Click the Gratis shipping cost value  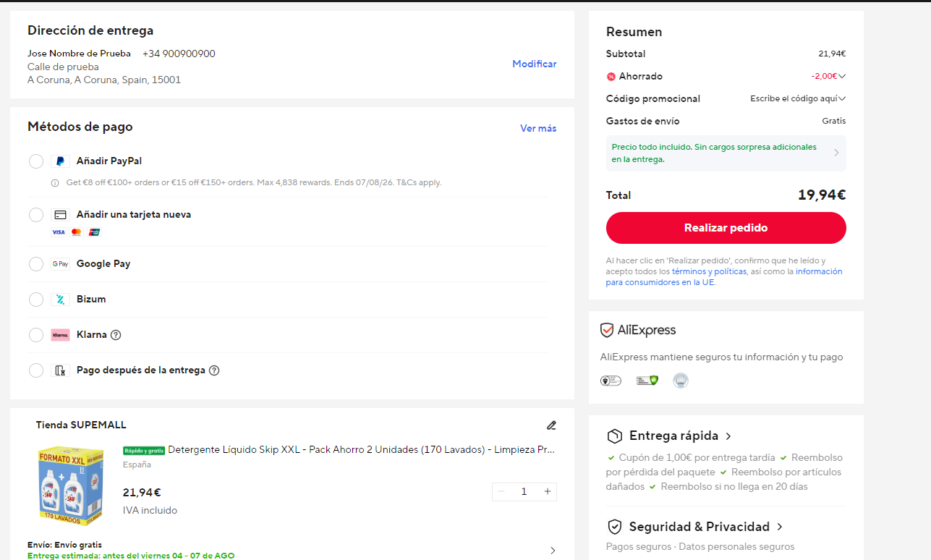point(834,122)
